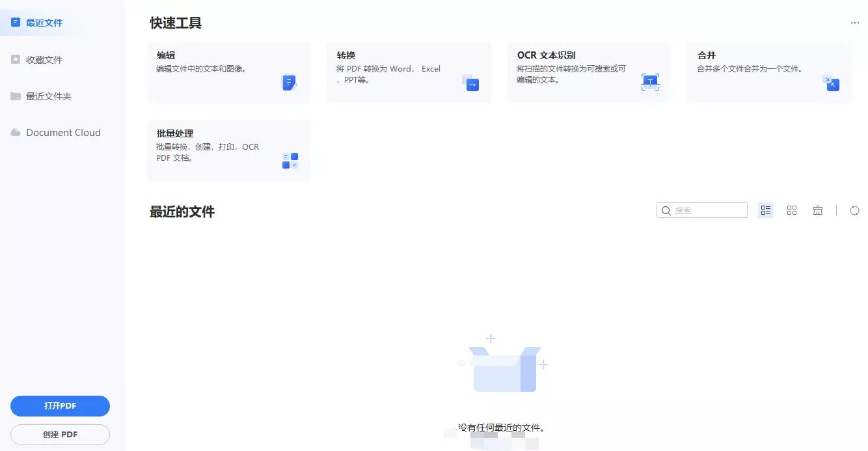
Task: Open 最近文件夹 from the sidebar
Action: pyautogui.click(x=49, y=96)
